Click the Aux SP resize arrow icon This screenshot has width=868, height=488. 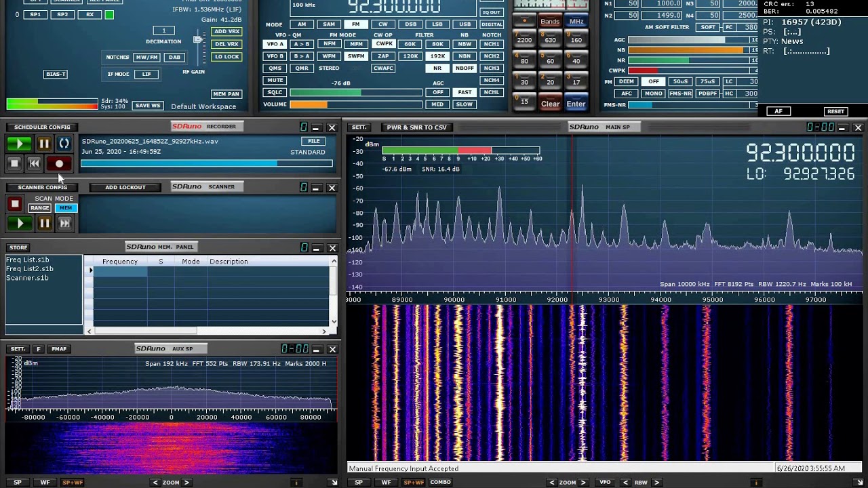pyautogui.click(x=333, y=483)
